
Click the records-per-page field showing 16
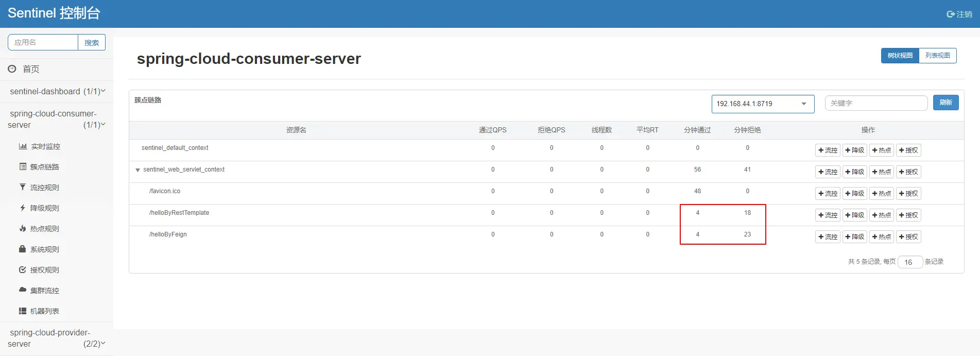coord(910,262)
